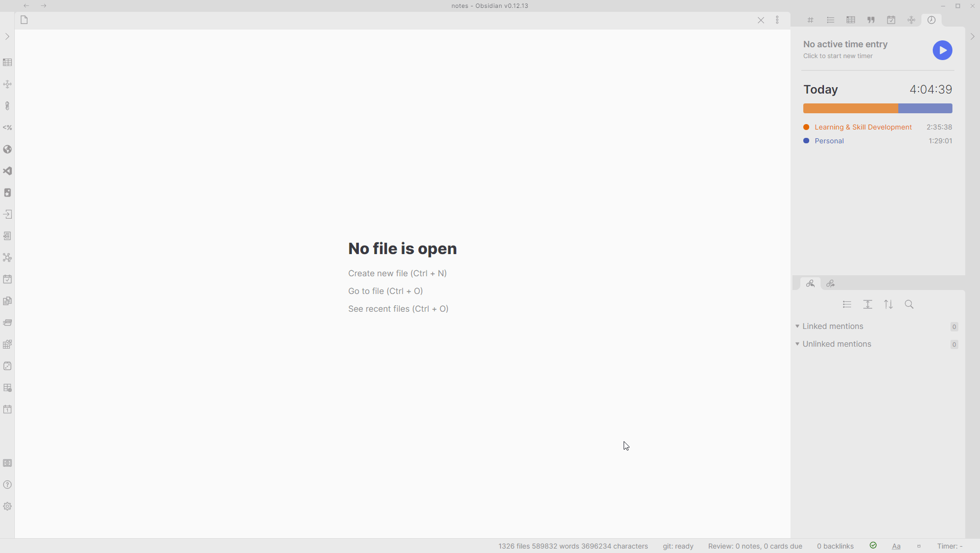Open the more options three-dot menu
Screen dimensions: 980x553
pos(777,20)
